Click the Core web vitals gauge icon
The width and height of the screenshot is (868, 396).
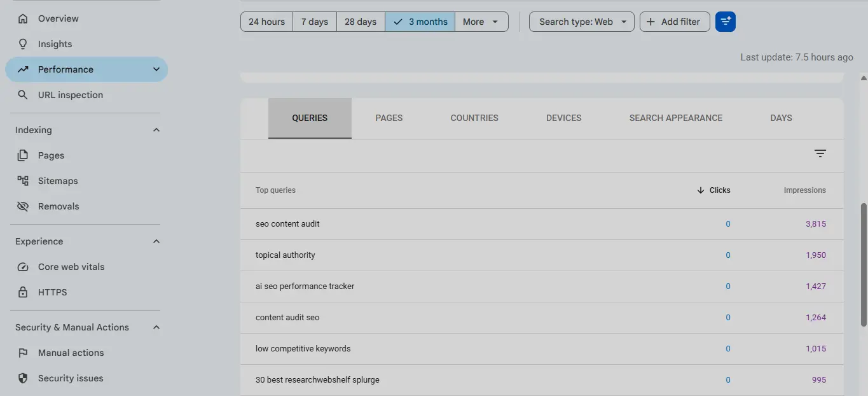23,267
